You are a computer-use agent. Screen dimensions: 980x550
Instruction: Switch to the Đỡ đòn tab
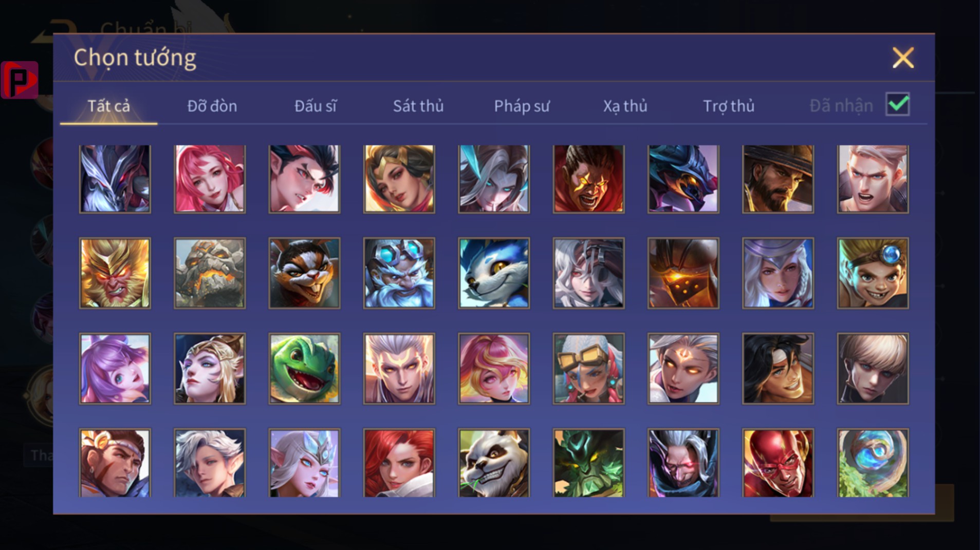pos(212,106)
